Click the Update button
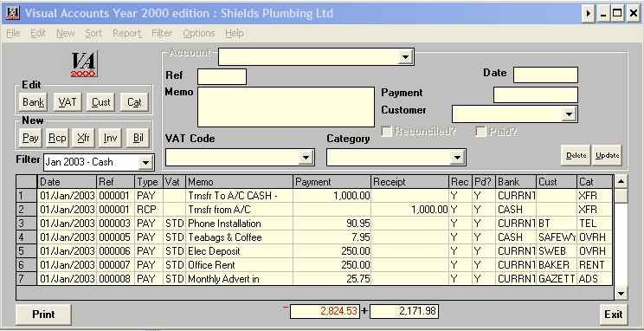 (x=607, y=155)
